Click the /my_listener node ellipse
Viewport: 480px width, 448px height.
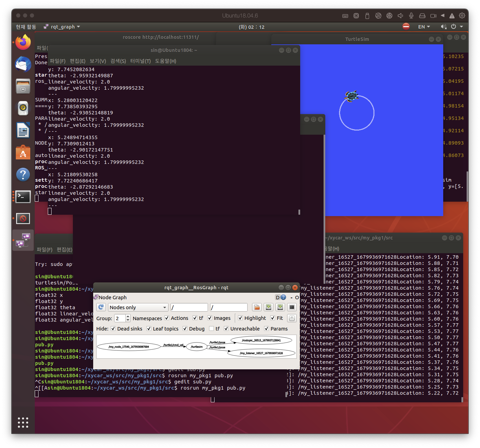coord(261,353)
